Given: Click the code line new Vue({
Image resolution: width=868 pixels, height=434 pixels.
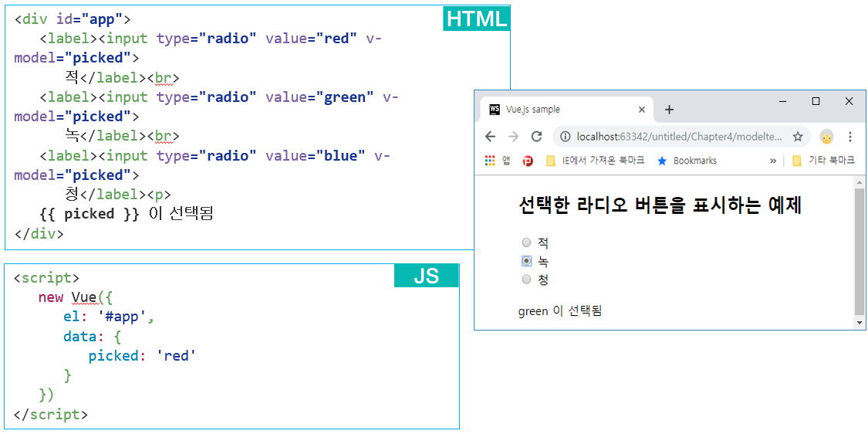Looking at the screenshot, I should (76, 297).
